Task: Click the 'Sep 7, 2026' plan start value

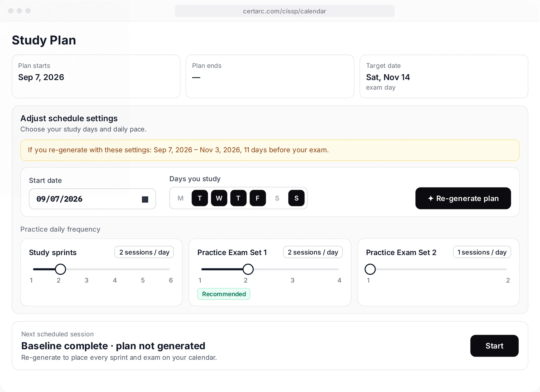Action: click(x=41, y=77)
